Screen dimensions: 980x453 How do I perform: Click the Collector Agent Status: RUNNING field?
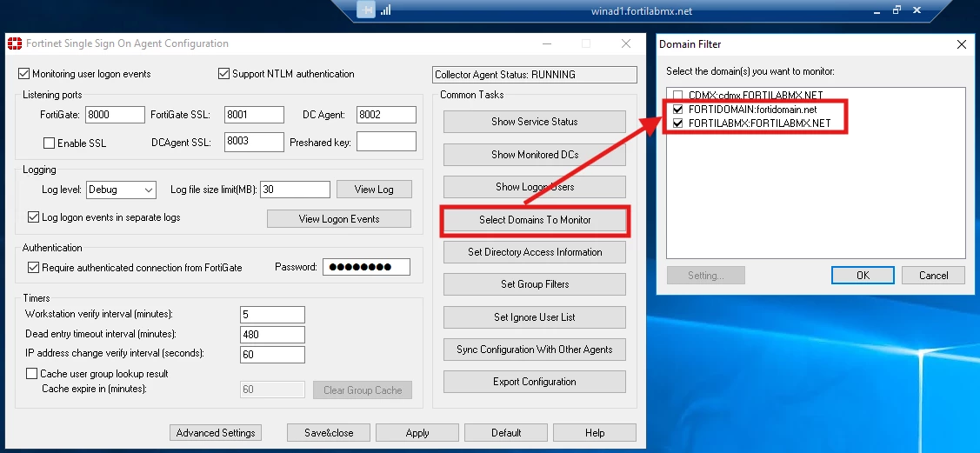(x=535, y=75)
